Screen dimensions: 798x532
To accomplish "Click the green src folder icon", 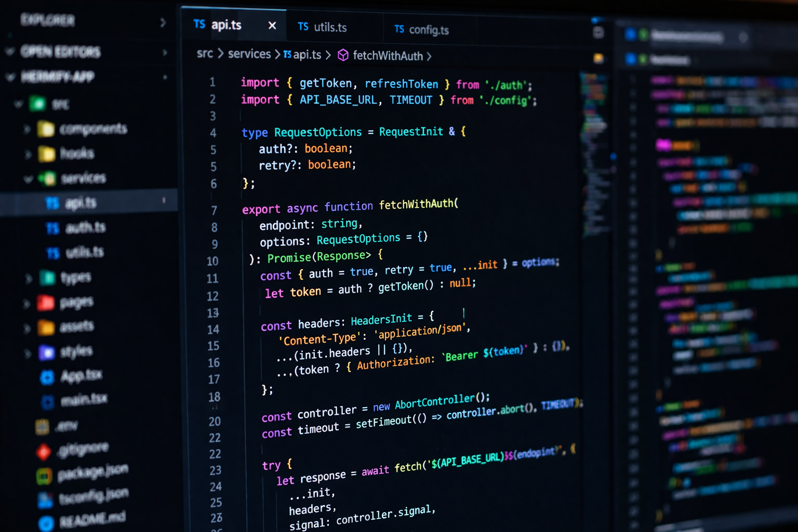I will (37, 103).
